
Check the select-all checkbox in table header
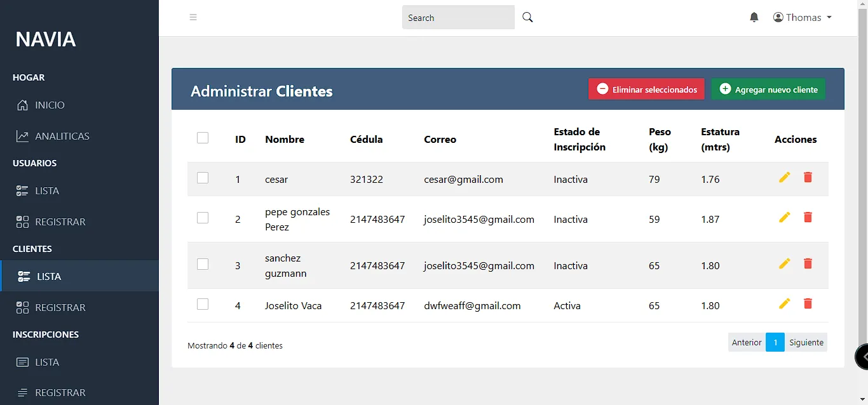pos(203,138)
